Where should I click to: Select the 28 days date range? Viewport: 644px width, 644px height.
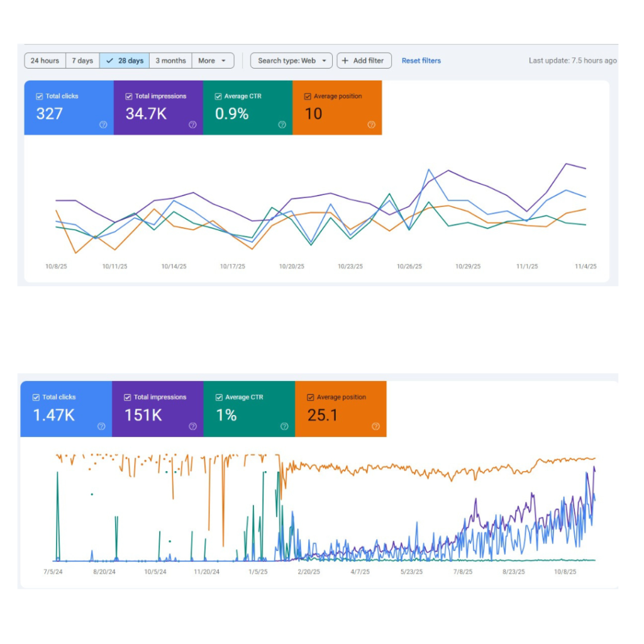(125, 61)
